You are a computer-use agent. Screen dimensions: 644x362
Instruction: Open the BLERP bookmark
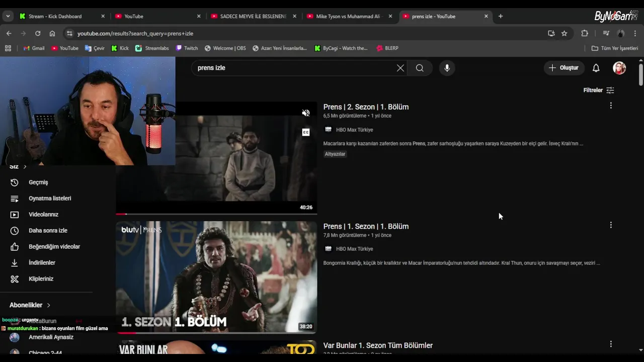point(387,48)
